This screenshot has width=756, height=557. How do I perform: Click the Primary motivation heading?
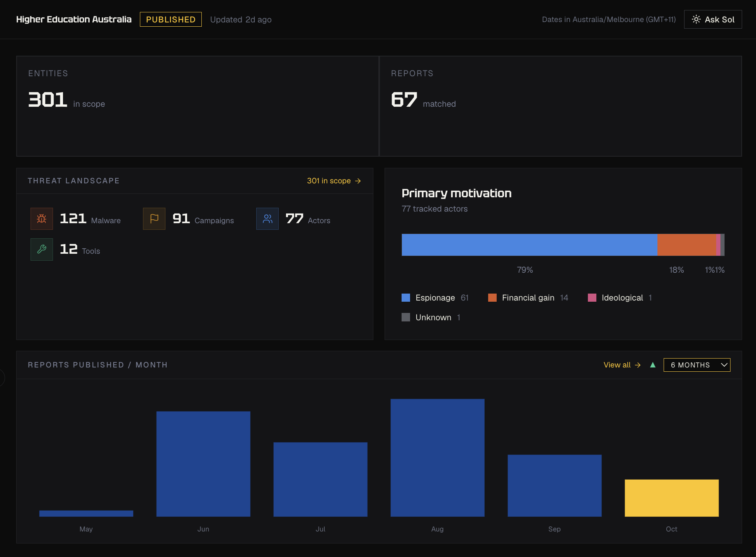point(456,193)
